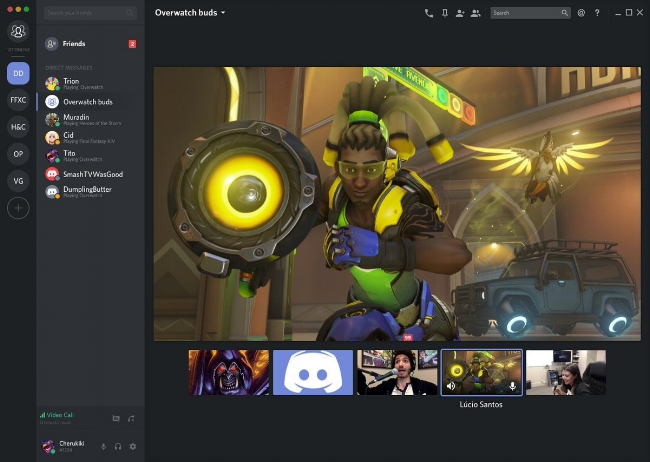Select the Discord logo video thumbnail
This screenshot has width=650, height=462.
(x=313, y=372)
